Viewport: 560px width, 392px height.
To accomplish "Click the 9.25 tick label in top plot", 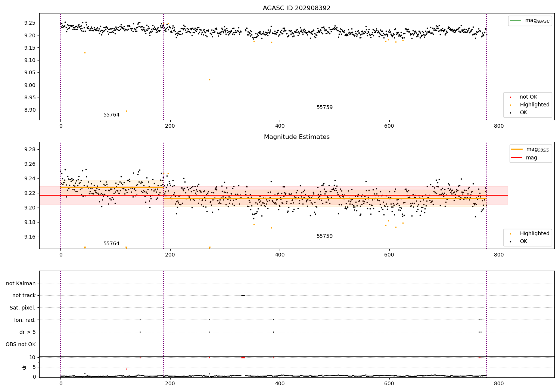I will [x=29, y=23].
